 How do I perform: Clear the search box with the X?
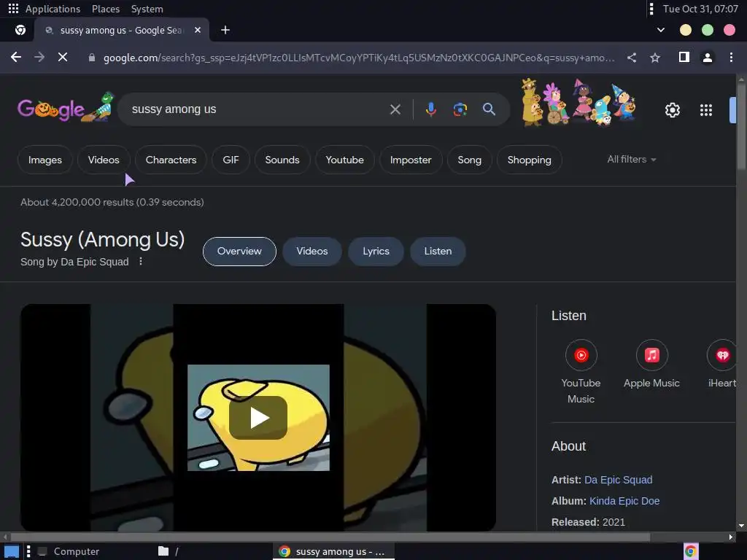click(x=395, y=109)
